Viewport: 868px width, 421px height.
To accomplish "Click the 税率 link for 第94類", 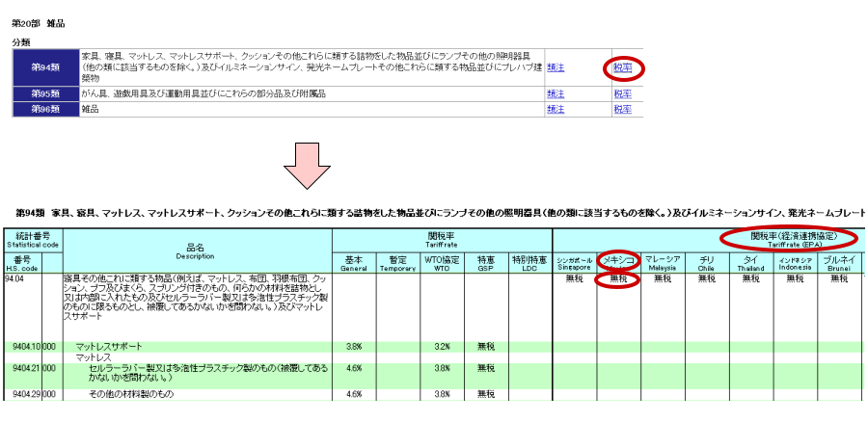I will (x=622, y=67).
